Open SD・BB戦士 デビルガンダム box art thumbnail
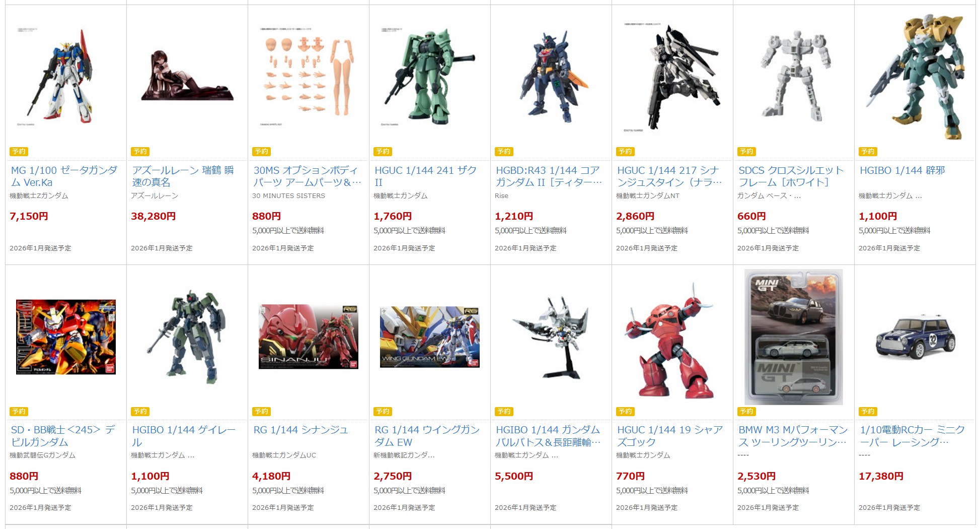Screen dimensions: 980x529 tap(66, 337)
